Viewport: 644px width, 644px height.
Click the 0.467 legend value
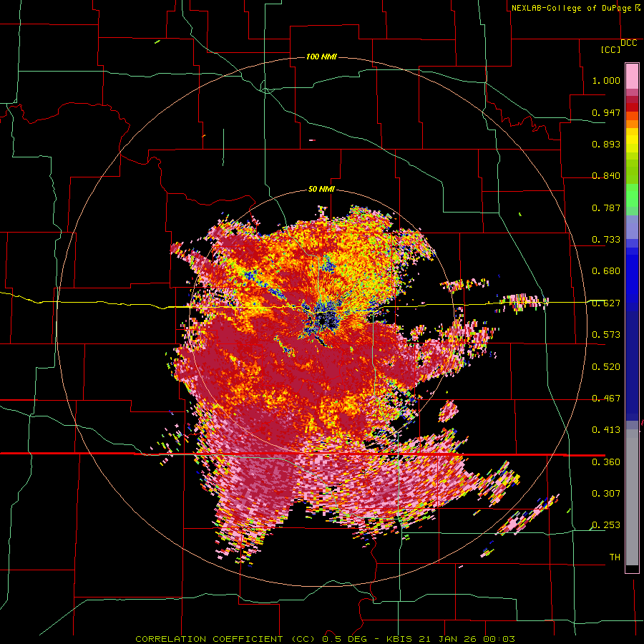click(606, 398)
